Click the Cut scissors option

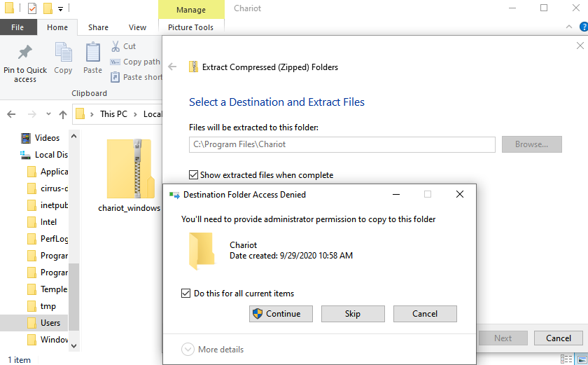123,46
